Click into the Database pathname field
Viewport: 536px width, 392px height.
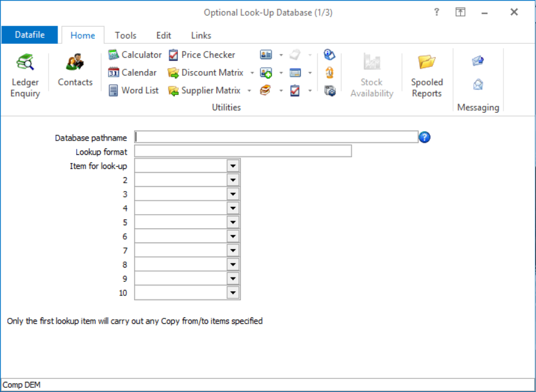276,137
